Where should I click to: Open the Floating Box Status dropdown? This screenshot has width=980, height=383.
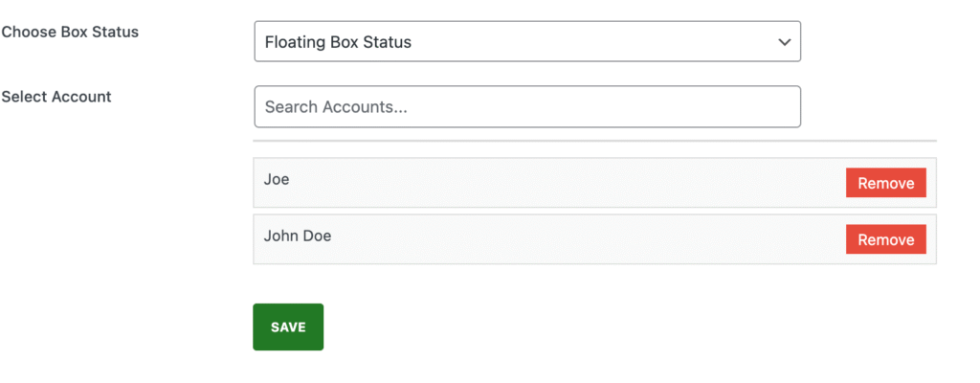pyautogui.click(x=527, y=41)
